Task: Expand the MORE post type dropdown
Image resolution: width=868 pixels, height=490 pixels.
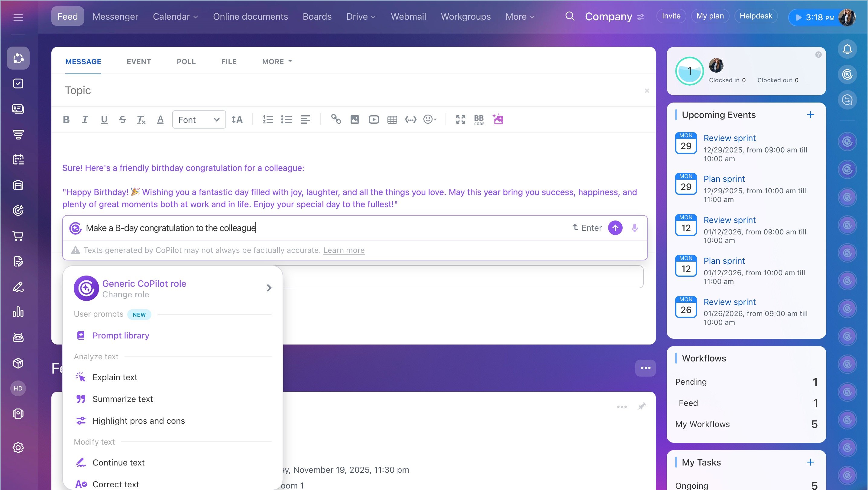Action: tap(277, 61)
